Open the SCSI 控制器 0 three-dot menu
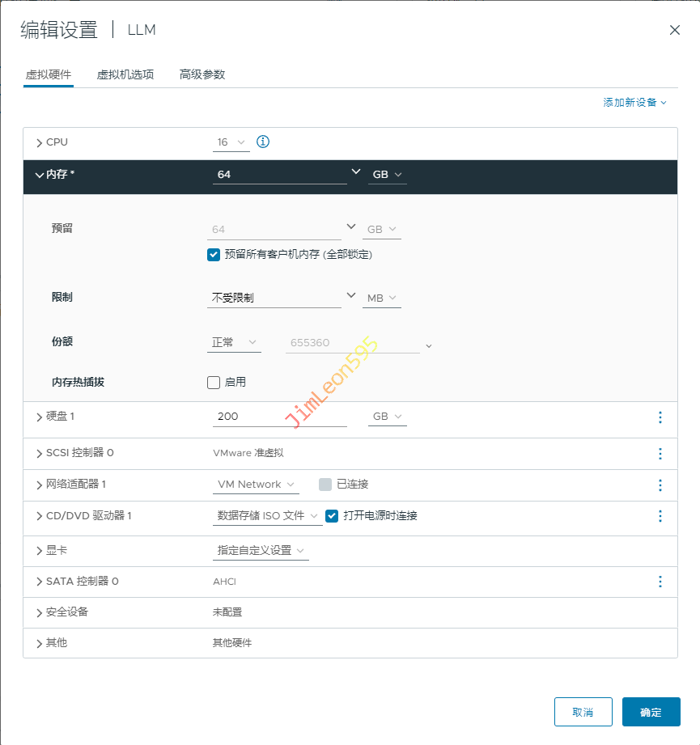Viewport: 700px width, 745px height. 660,454
